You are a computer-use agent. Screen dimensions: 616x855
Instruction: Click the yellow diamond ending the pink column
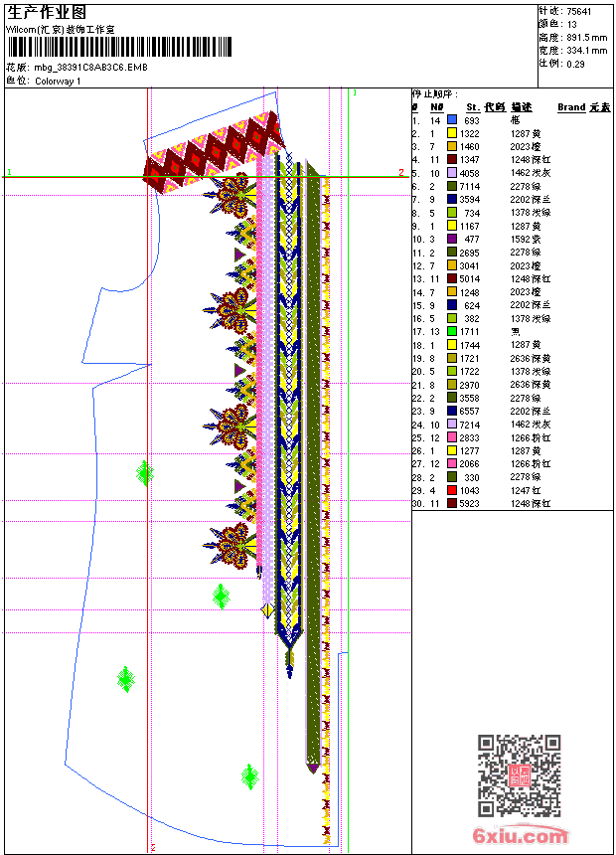(267, 609)
